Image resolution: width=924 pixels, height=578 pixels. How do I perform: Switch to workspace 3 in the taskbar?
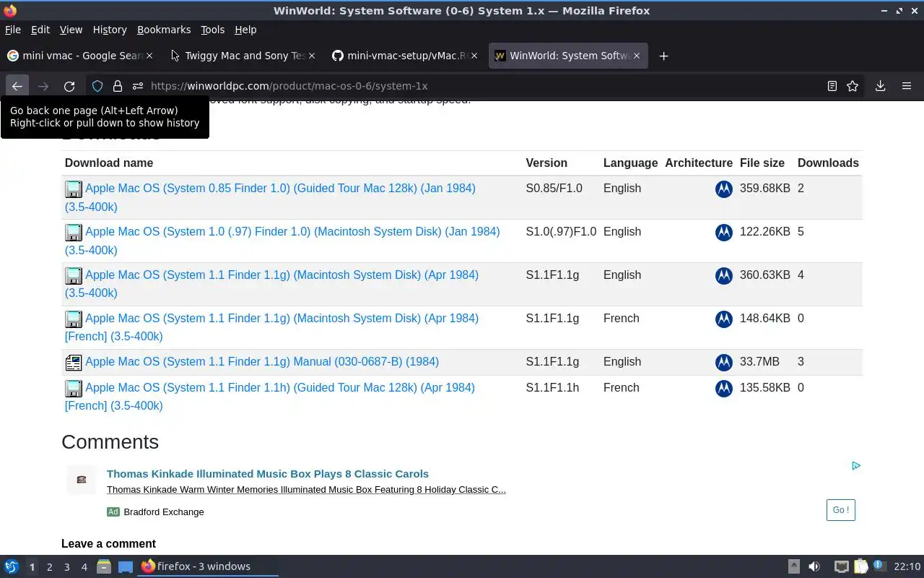pos(66,567)
